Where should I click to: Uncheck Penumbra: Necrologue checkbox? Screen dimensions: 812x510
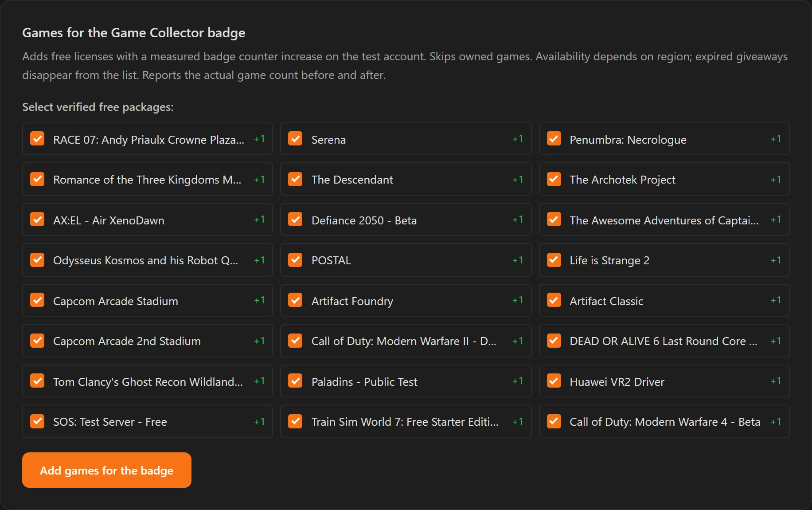pyautogui.click(x=554, y=139)
